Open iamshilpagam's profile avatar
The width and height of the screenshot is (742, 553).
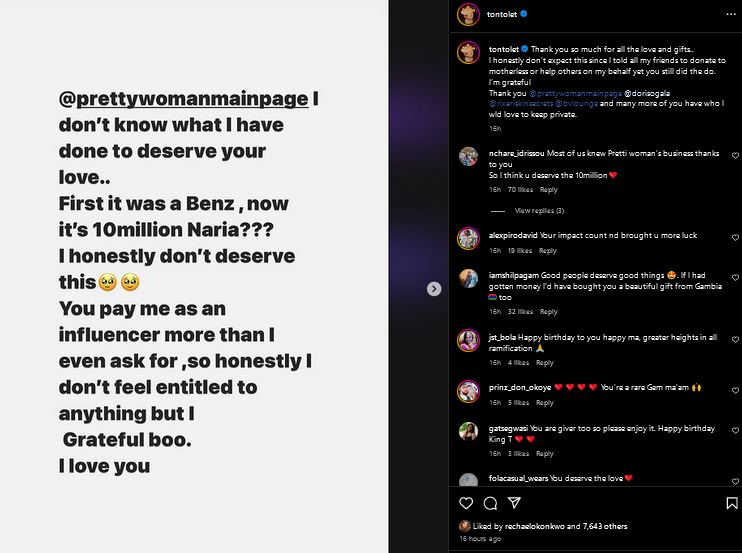point(467,279)
